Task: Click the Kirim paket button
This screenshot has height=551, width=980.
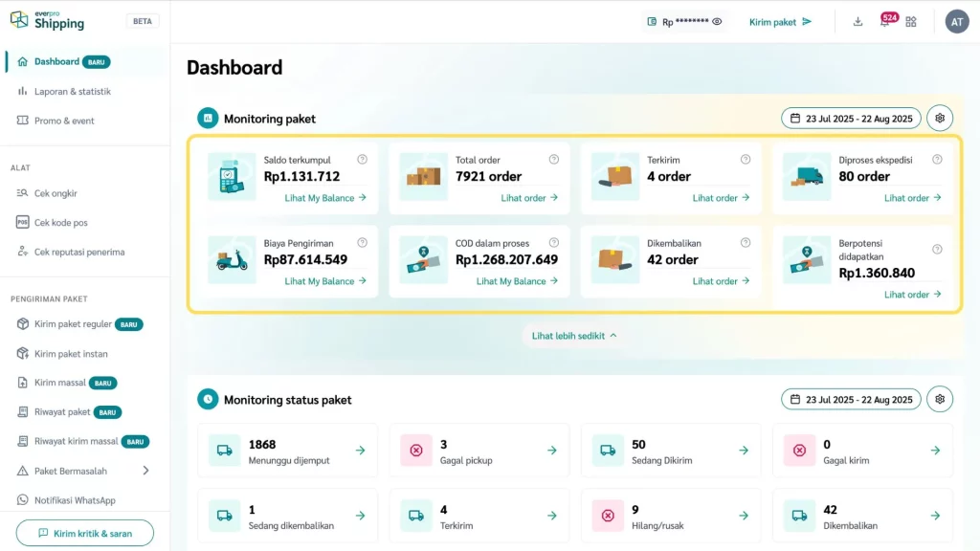Action: pos(780,22)
